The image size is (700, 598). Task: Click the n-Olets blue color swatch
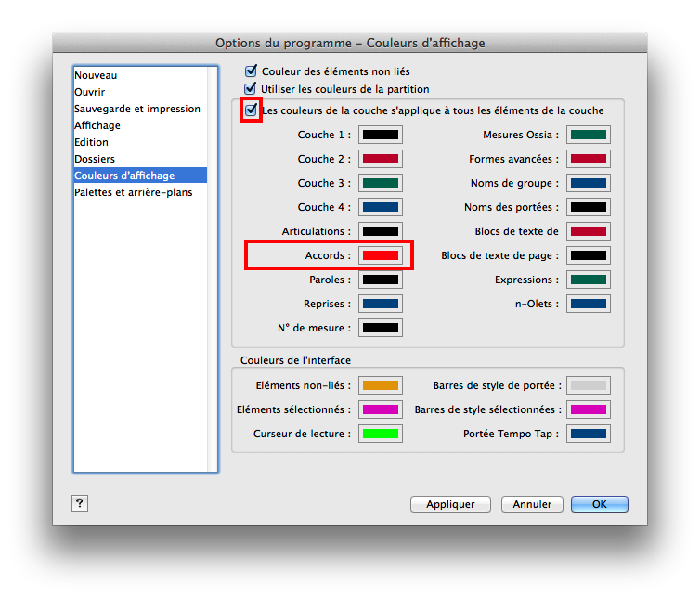pos(588,304)
